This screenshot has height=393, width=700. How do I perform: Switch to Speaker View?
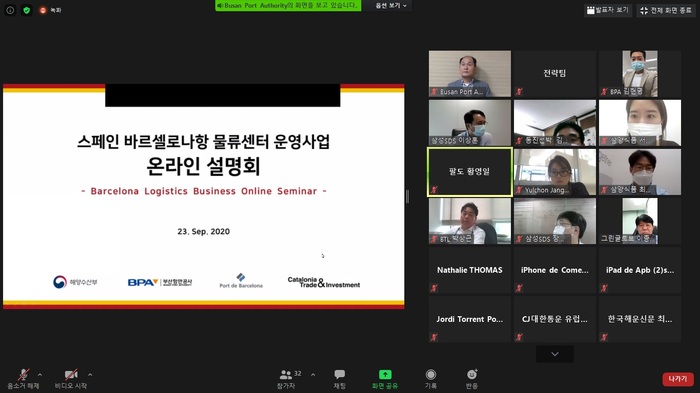pyautogui.click(x=608, y=10)
